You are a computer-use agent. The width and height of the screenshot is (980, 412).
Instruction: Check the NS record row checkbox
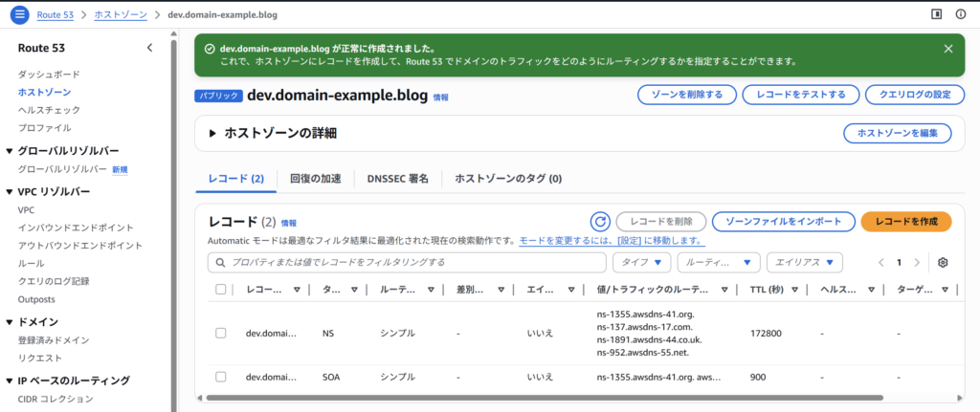(221, 333)
